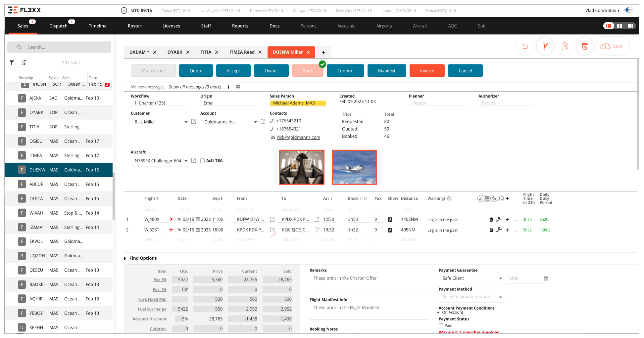Click the Fuel Surcharge item link
Screen dimensions: 644x338
click(152, 309)
